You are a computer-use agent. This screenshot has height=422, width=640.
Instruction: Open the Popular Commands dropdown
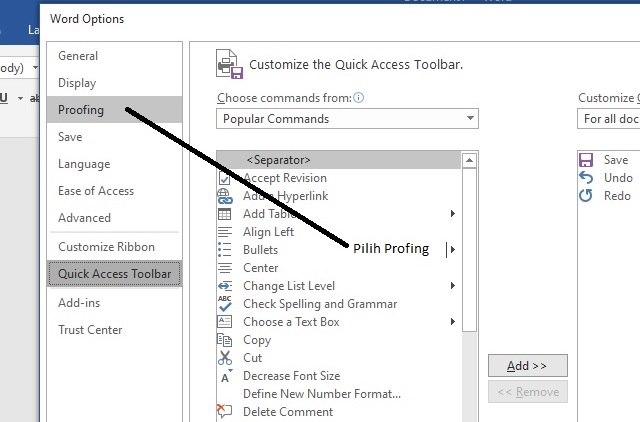tap(347, 119)
